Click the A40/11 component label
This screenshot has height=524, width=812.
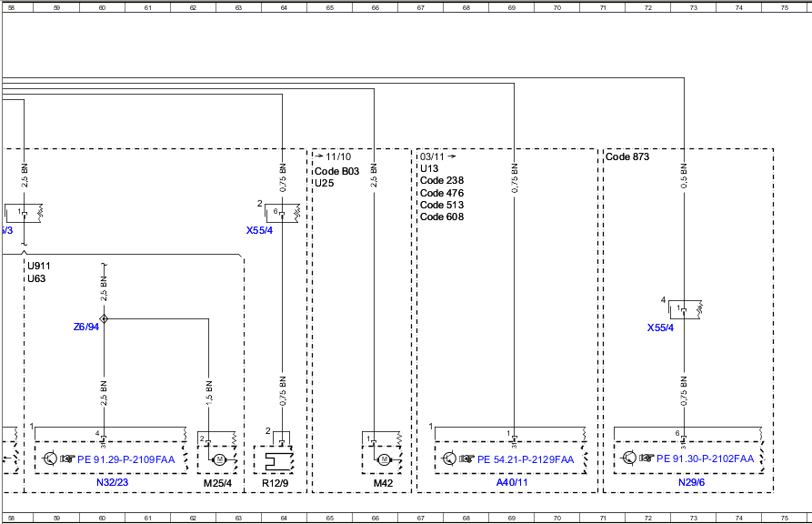pyautogui.click(x=512, y=482)
